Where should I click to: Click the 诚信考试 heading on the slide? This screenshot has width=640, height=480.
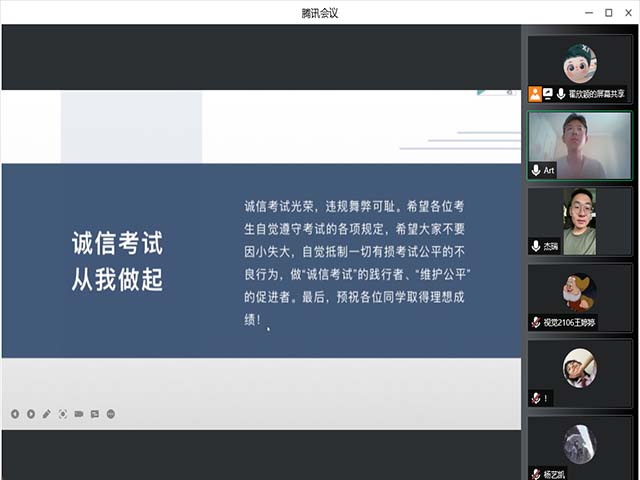(118, 243)
